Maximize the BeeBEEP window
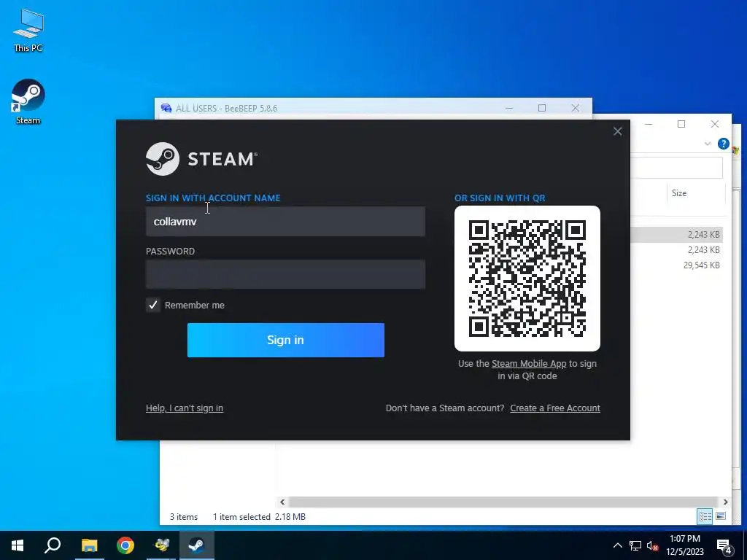Viewport: 747px width, 560px height. tap(542, 108)
